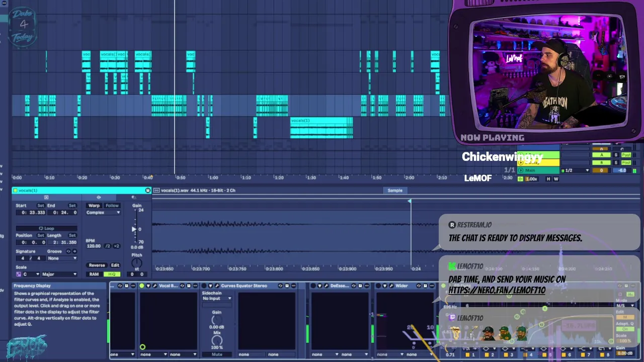
Task: Open Sidechain No Input dropdown
Action: [216, 299]
